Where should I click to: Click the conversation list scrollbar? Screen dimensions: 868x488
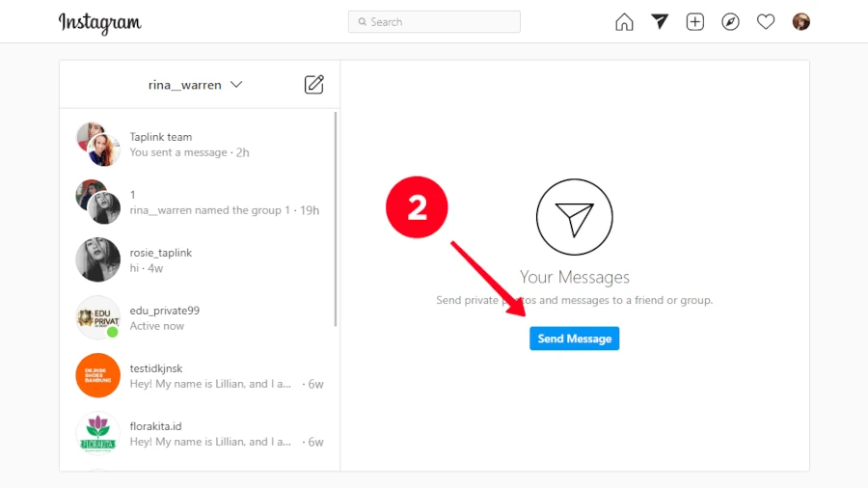click(x=336, y=219)
